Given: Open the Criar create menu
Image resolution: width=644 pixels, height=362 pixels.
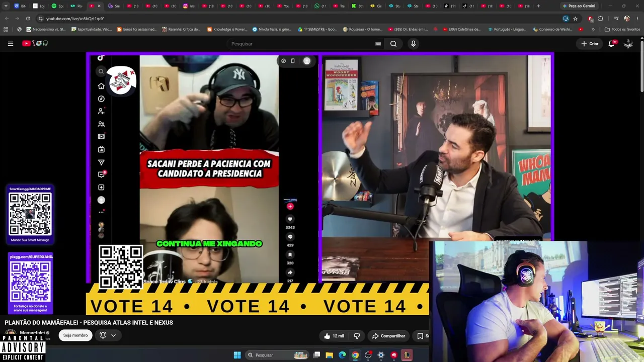Looking at the screenshot, I should coord(590,44).
